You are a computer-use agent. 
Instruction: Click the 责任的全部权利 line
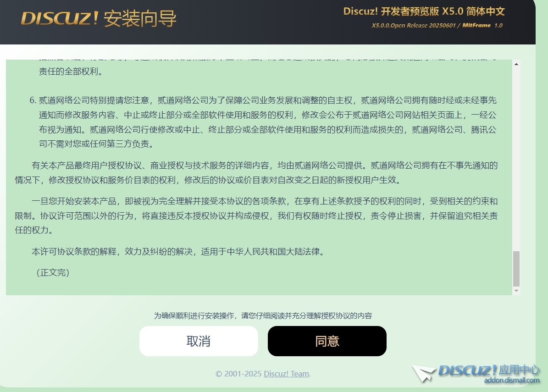pos(71,72)
